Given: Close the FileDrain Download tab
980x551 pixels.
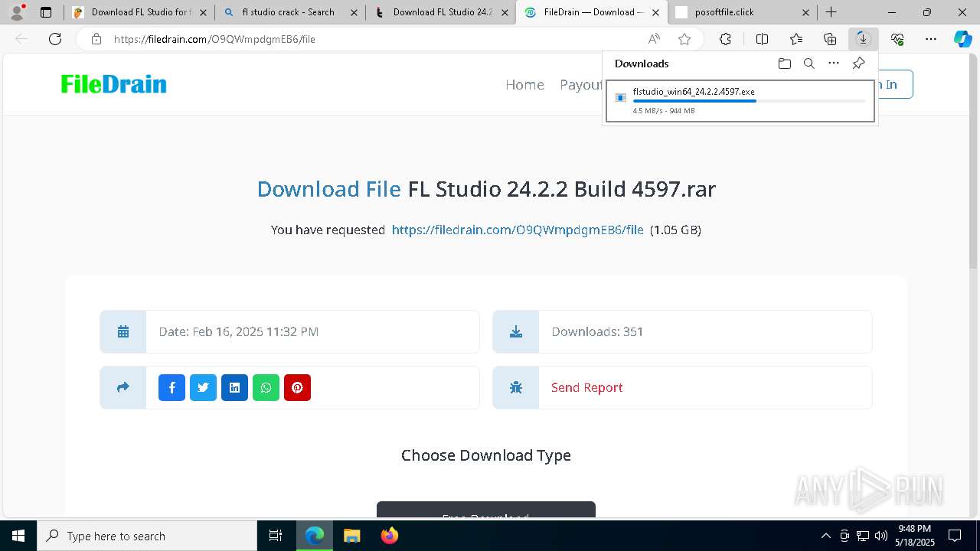Looking at the screenshot, I should pos(655,12).
